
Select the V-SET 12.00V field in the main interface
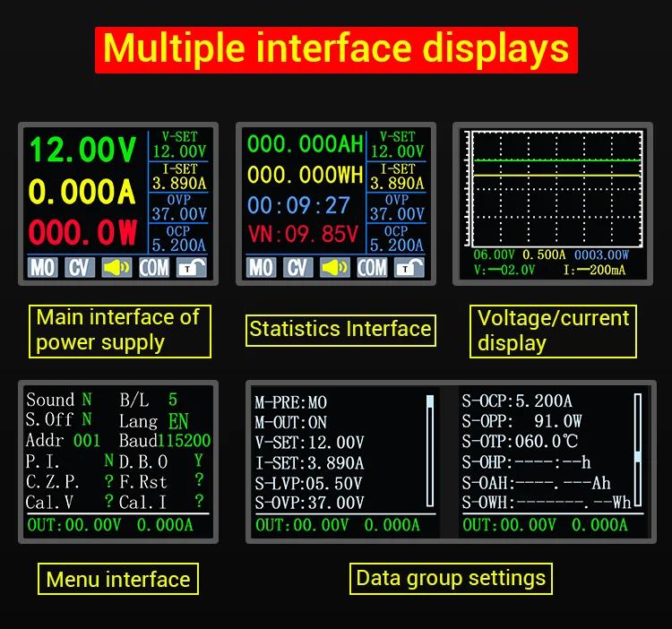pos(179,144)
